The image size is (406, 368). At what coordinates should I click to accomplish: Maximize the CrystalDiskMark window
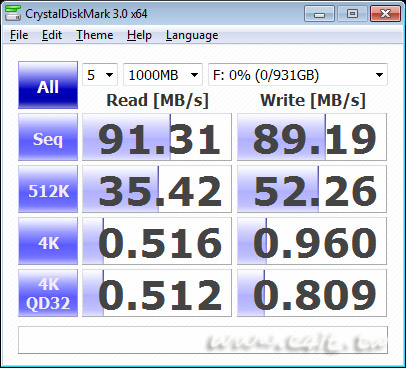click(352, 14)
